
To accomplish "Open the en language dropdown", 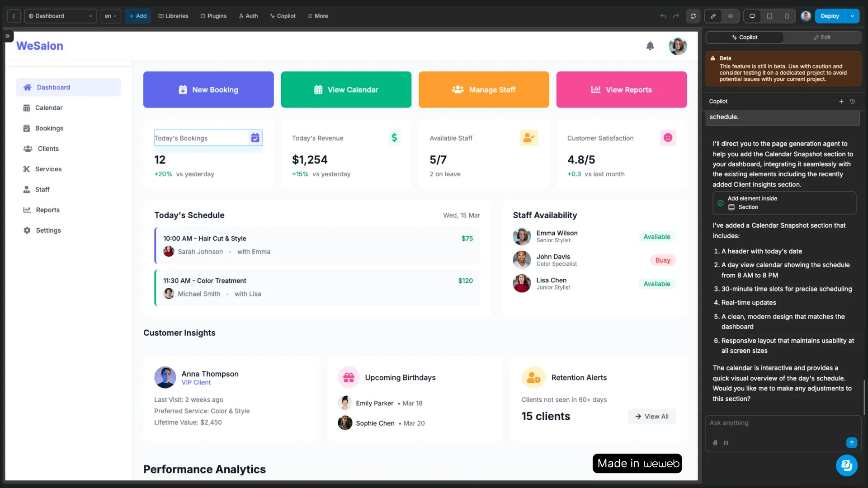I will point(110,16).
